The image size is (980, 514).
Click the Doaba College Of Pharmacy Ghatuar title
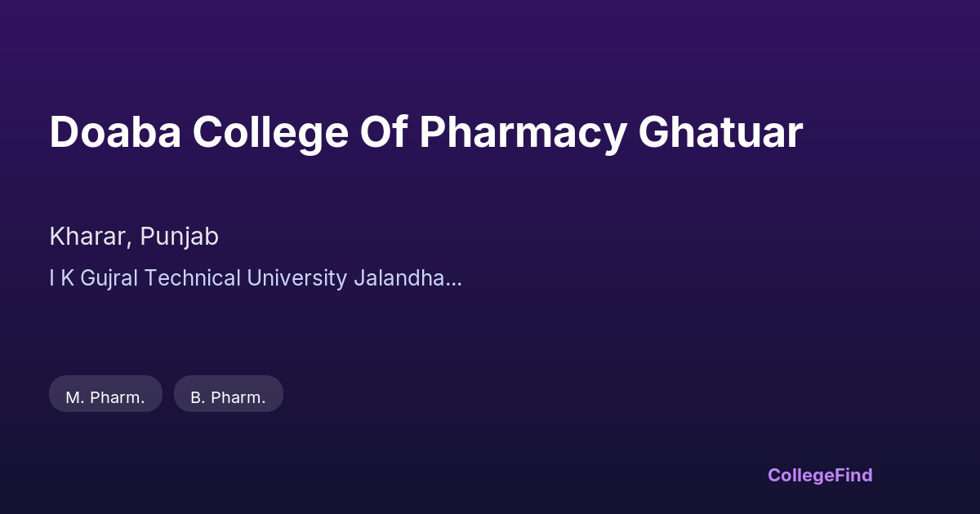[425, 133]
